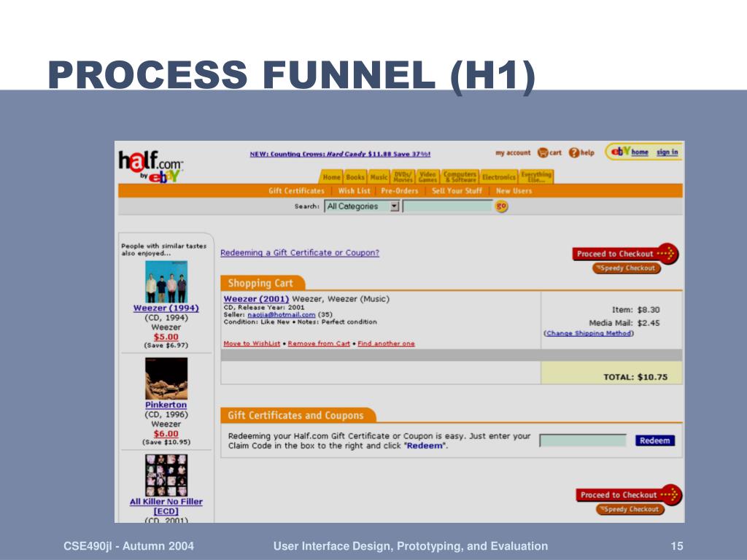Open the Pinkerton title link

click(x=166, y=405)
